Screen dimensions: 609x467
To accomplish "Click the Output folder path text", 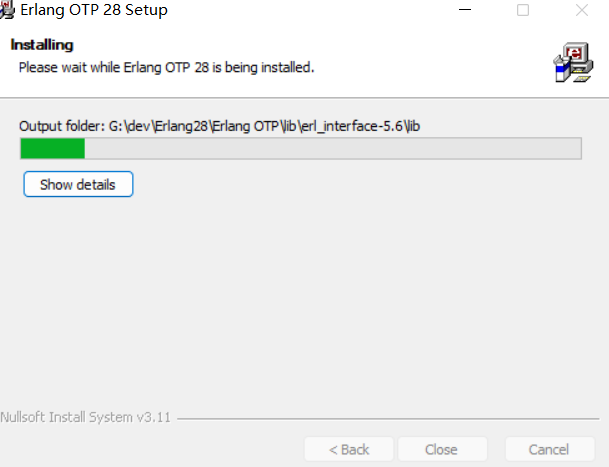I will tap(219, 126).
